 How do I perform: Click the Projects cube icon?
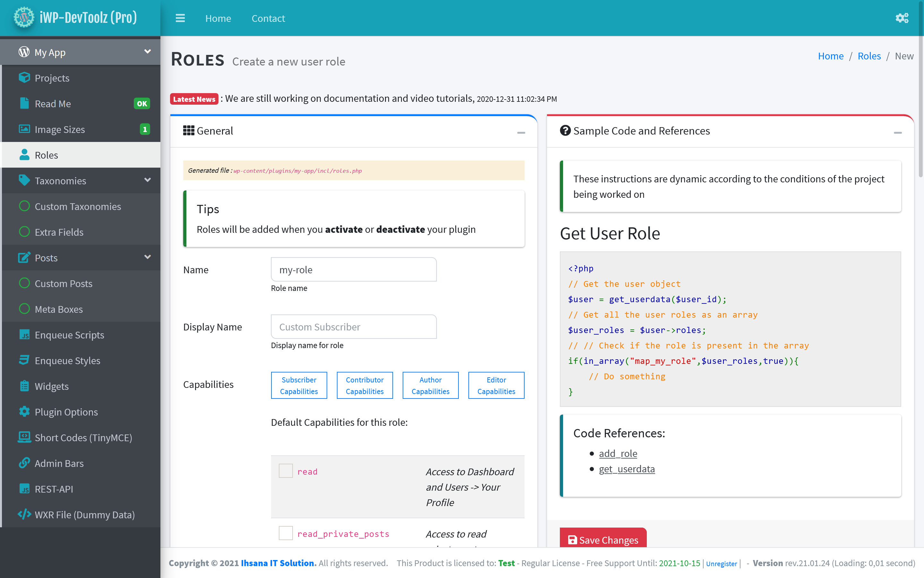click(24, 78)
